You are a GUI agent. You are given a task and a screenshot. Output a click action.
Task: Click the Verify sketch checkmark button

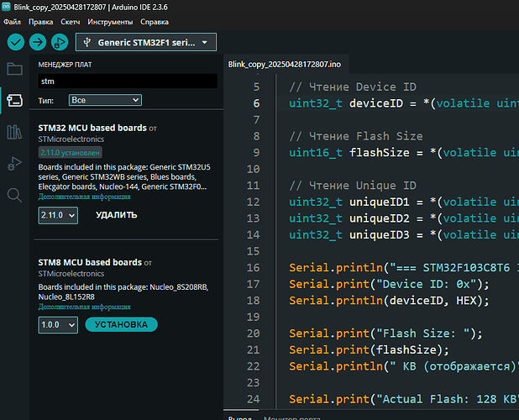click(x=16, y=42)
